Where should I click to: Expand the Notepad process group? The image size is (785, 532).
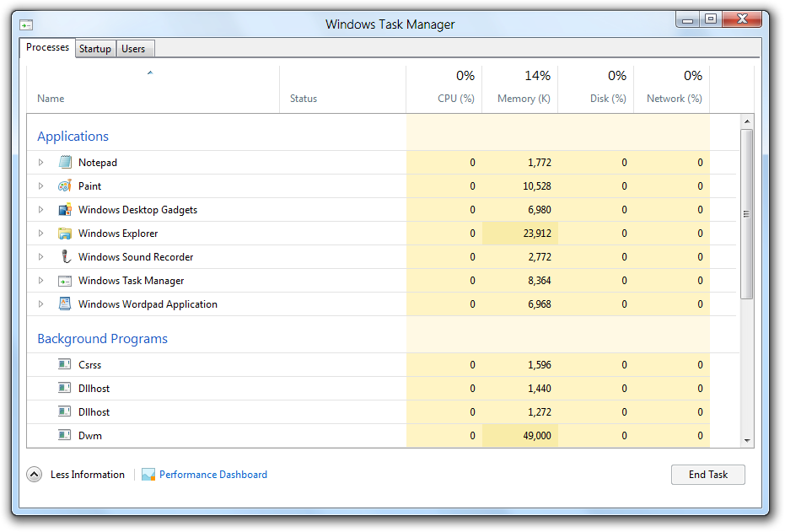coord(40,162)
